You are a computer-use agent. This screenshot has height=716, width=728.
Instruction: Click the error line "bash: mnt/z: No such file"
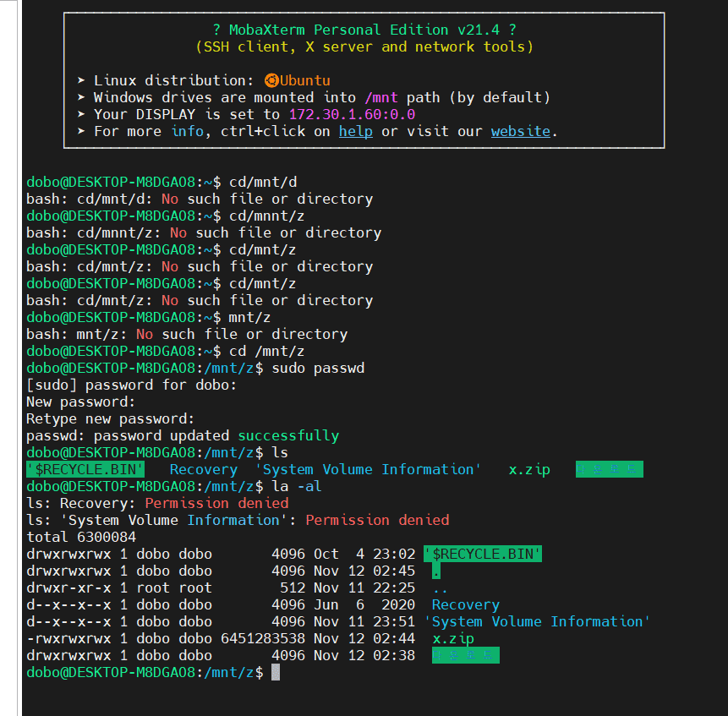(187, 335)
